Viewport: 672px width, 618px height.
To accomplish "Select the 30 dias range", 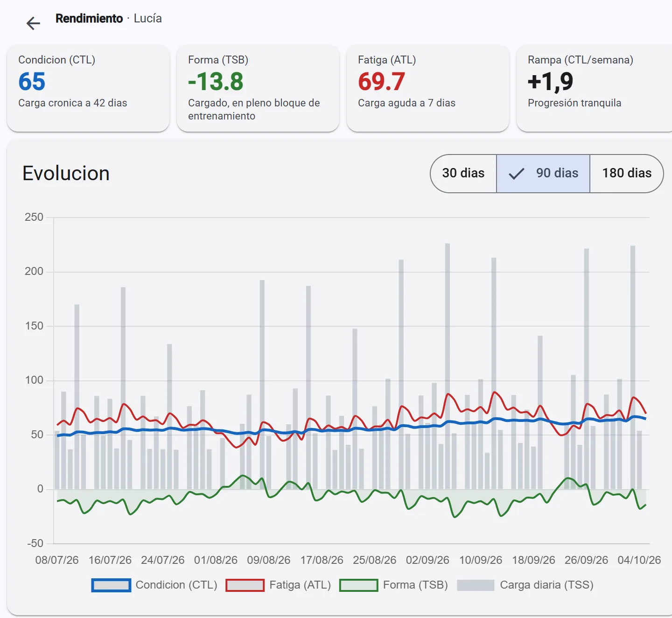I will 463,173.
